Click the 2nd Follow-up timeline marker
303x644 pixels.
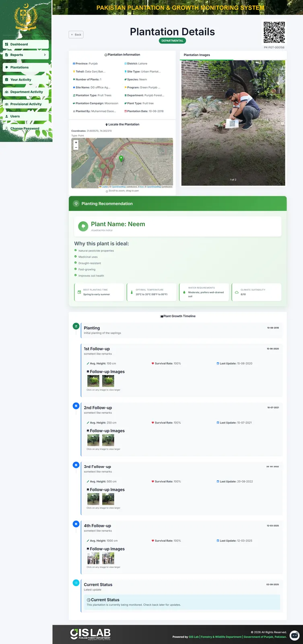[x=76, y=406]
